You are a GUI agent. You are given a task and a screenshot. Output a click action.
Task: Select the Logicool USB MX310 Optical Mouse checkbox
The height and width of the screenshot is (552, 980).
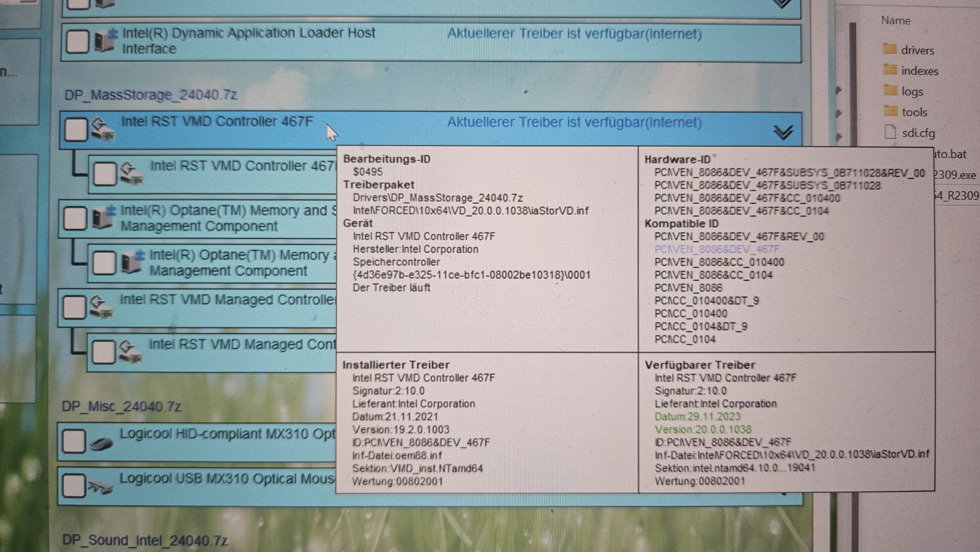[x=74, y=485]
